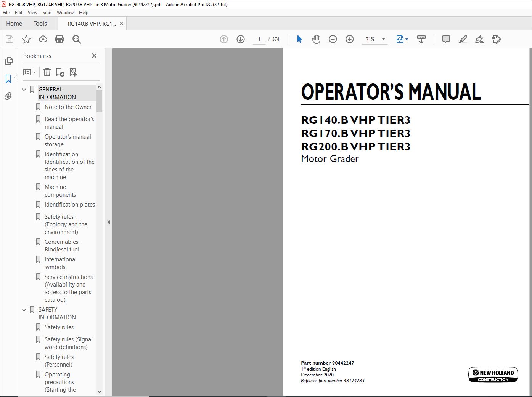
Task: Open the plain Safety rules bookmark
Action: pyautogui.click(x=59, y=327)
